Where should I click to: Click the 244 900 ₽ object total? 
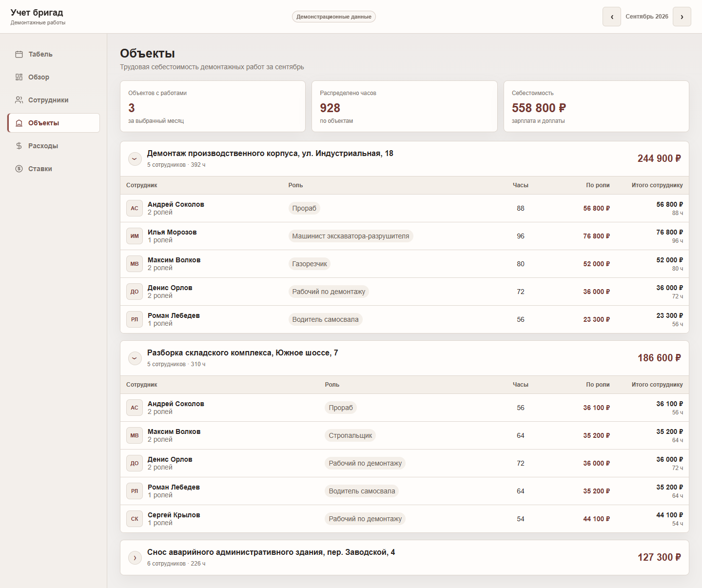click(659, 158)
